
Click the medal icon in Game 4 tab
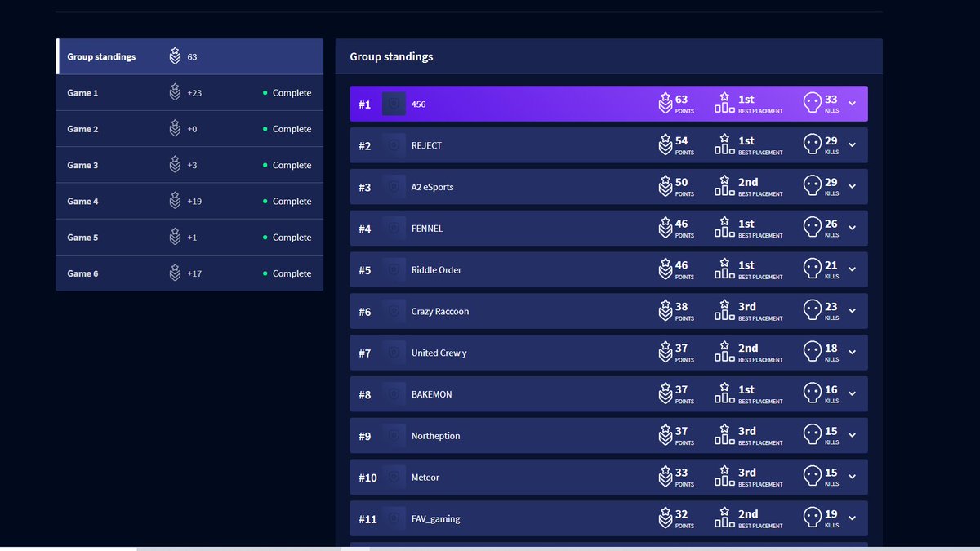(175, 201)
